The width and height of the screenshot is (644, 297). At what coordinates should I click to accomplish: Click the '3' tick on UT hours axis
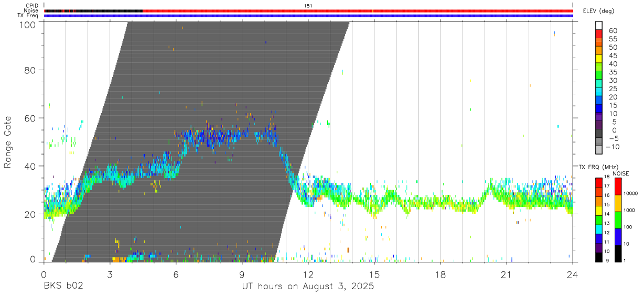pyautogui.click(x=110, y=274)
